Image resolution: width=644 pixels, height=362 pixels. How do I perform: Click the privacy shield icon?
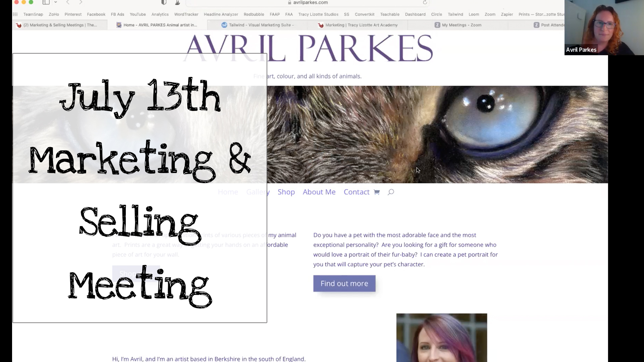(x=164, y=2)
